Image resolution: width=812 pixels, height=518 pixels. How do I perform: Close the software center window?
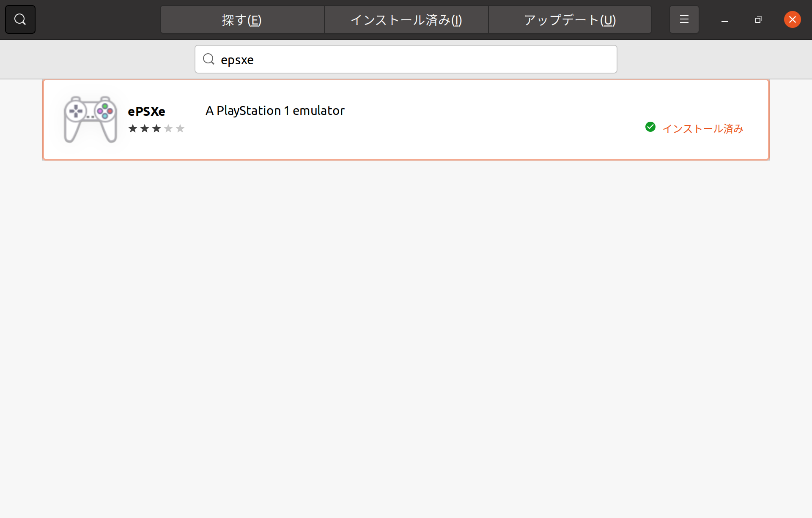point(792,19)
